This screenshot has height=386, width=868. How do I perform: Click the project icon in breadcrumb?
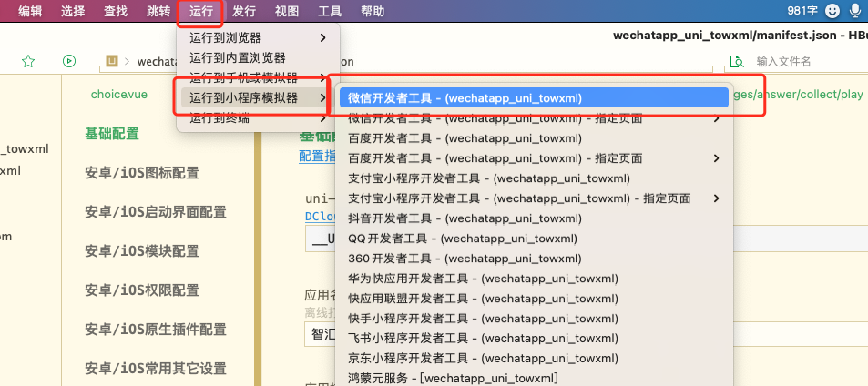point(112,61)
